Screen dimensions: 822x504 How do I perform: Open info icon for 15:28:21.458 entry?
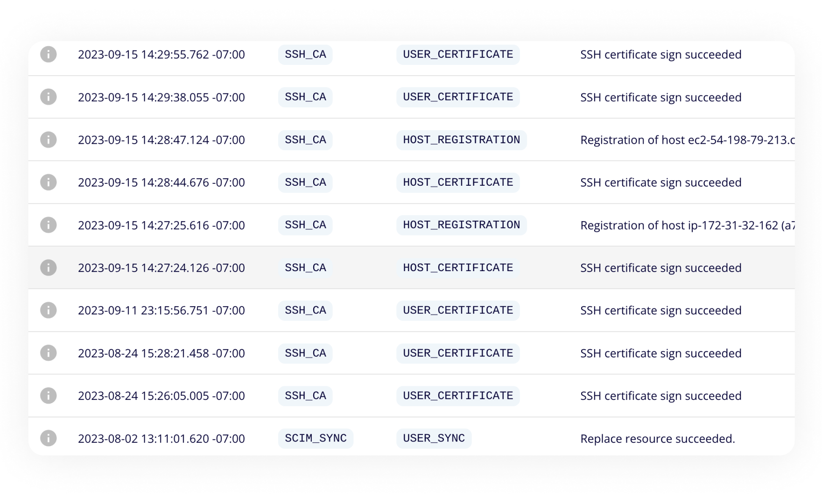click(x=48, y=353)
